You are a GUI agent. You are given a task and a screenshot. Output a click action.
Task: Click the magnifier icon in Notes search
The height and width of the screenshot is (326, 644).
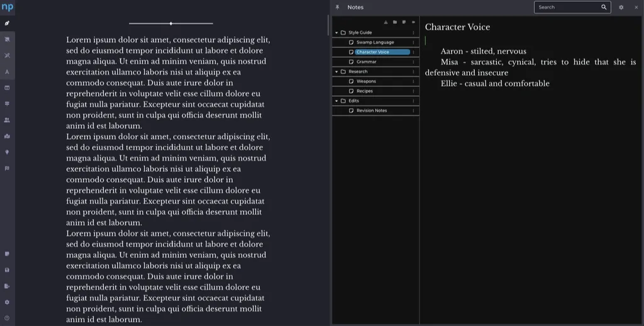(x=604, y=7)
